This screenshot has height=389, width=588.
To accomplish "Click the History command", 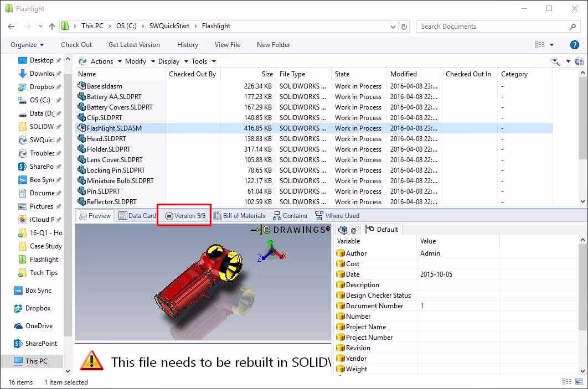I will 188,45.
